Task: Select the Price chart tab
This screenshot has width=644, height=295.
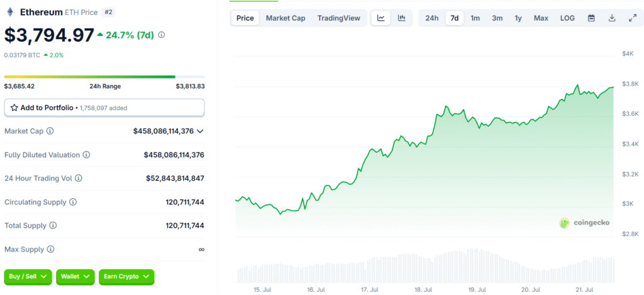Action: tap(245, 18)
